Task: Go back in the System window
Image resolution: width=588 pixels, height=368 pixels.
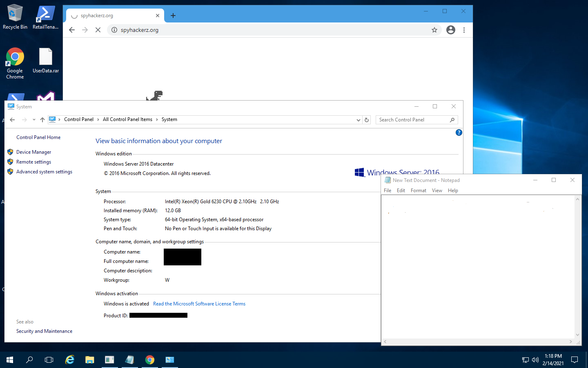Action: pos(12,120)
